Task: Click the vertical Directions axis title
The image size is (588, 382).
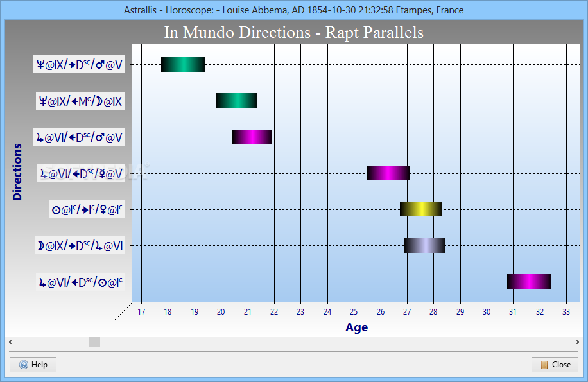Action: tap(17, 172)
